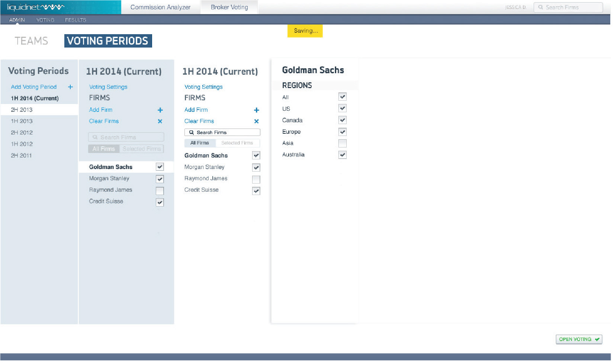614x364 pixels.
Task: Select All Firms filter in dimmed panel
Action: 104,150
